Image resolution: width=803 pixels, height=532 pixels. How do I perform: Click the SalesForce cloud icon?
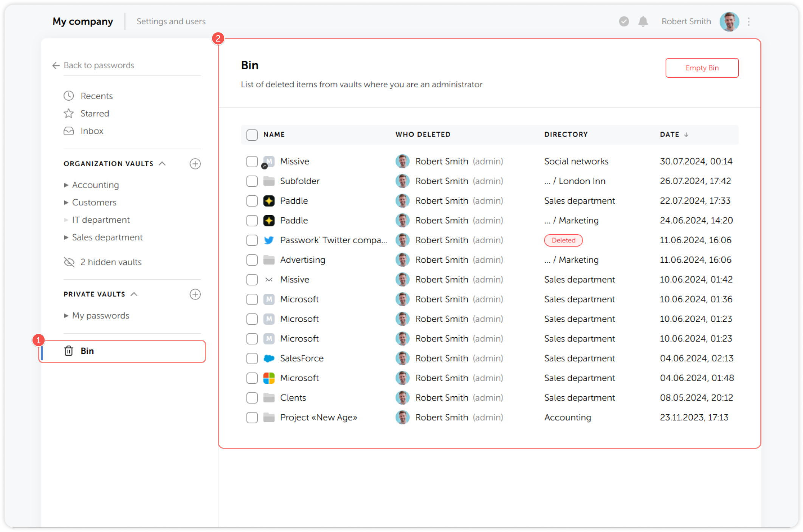tap(269, 358)
